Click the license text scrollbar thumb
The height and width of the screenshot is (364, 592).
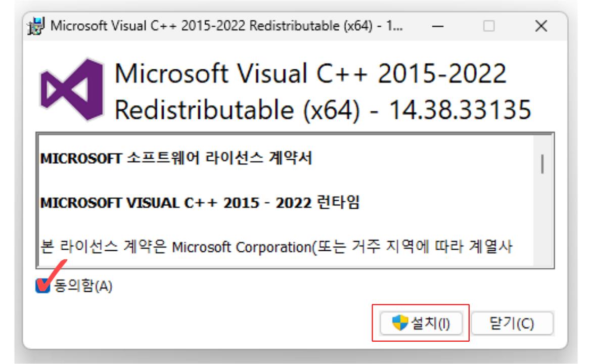click(542, 164)
